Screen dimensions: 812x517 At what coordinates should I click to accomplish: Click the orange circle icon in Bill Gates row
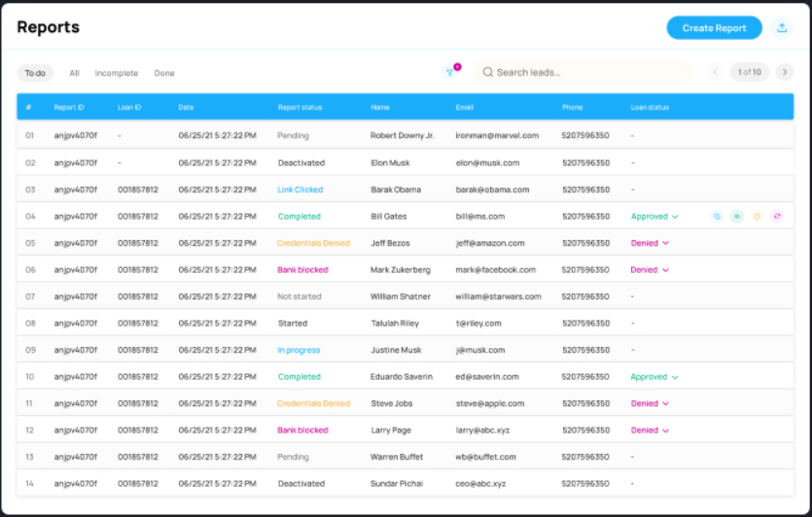point(757,217)
